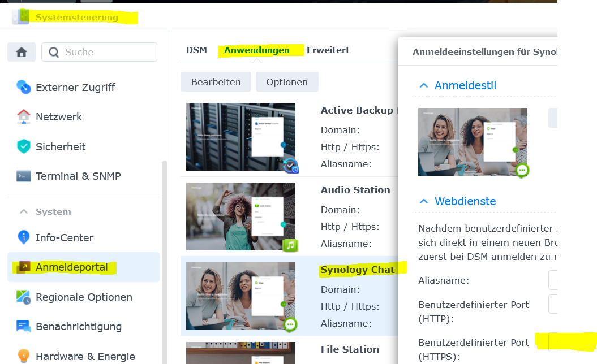Viewport: 597px width, 364px height.
Task: Select the Audio Station row title
Action: (355, 190)
